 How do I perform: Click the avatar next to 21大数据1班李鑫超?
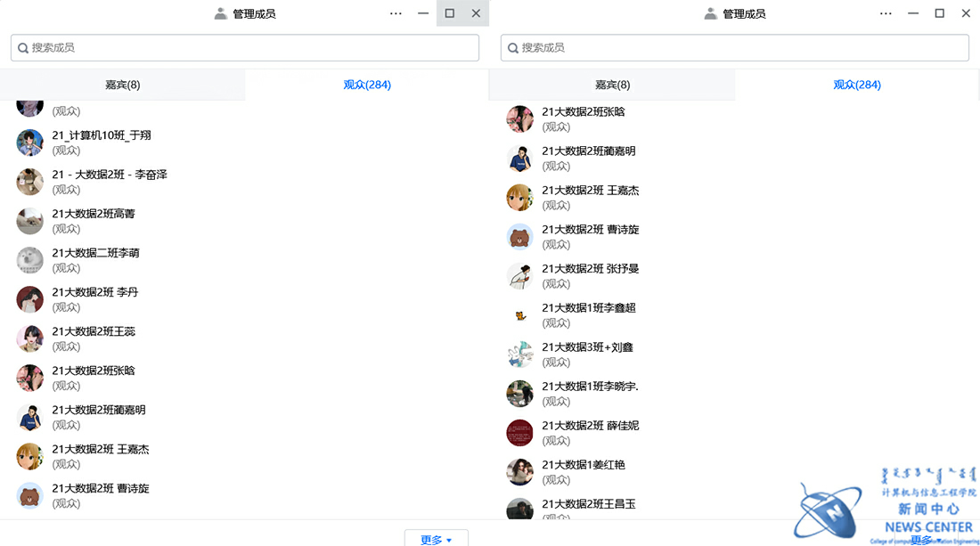(519, 315)
